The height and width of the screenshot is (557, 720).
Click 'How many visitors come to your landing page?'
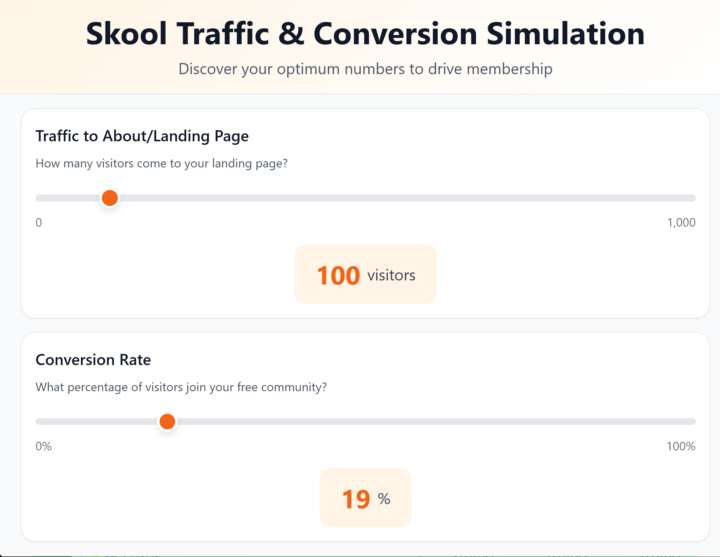click(x=162, y=163)
